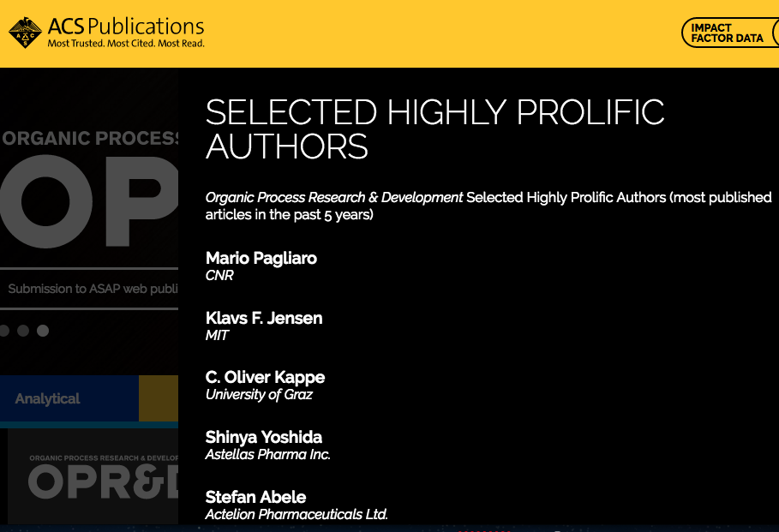Click the ACS diamond logo icon
The height and width of the screenshot is (532, 779).
point(25,33)
